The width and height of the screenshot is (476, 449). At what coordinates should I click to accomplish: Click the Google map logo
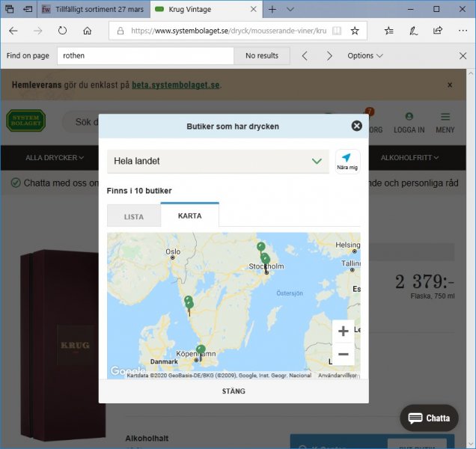click(x=127, y=370)
